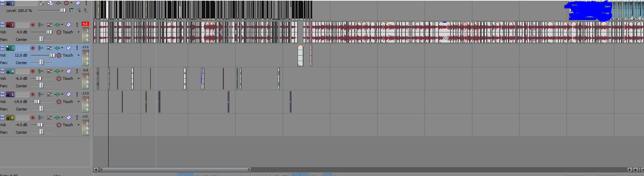Open Track FX for track 4

click(57, 71)
